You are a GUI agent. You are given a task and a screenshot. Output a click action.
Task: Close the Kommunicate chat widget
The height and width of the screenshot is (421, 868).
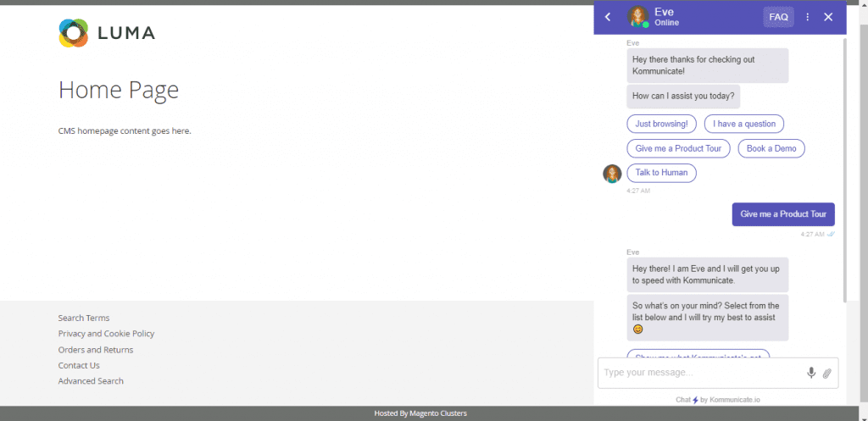[828, 17]
